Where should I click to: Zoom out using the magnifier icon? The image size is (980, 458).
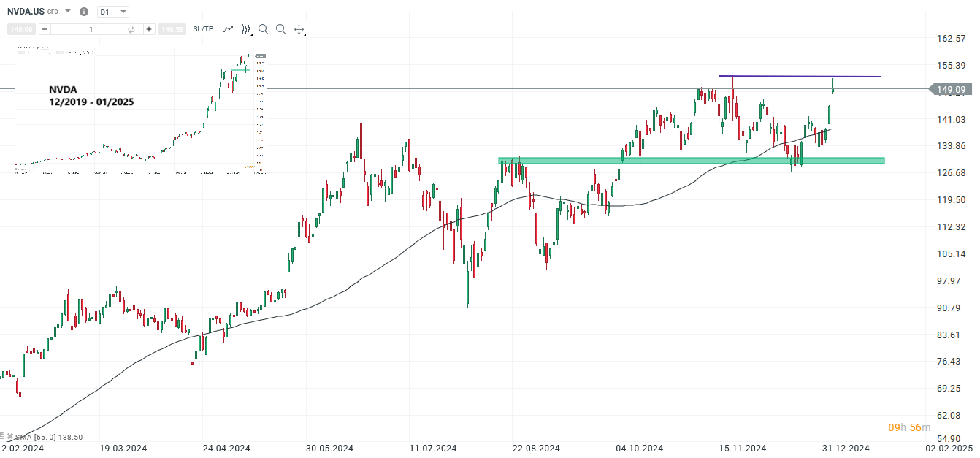click(x=263, y=29)
